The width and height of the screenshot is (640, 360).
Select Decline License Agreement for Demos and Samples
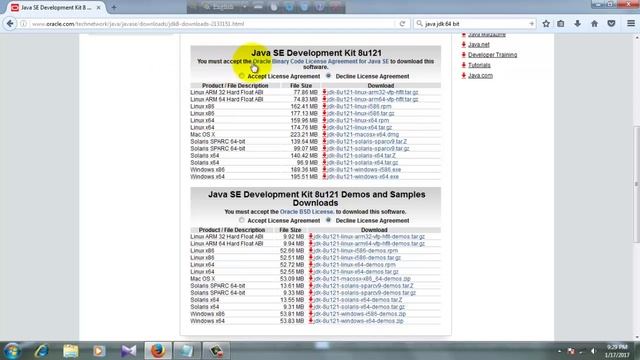329,220
